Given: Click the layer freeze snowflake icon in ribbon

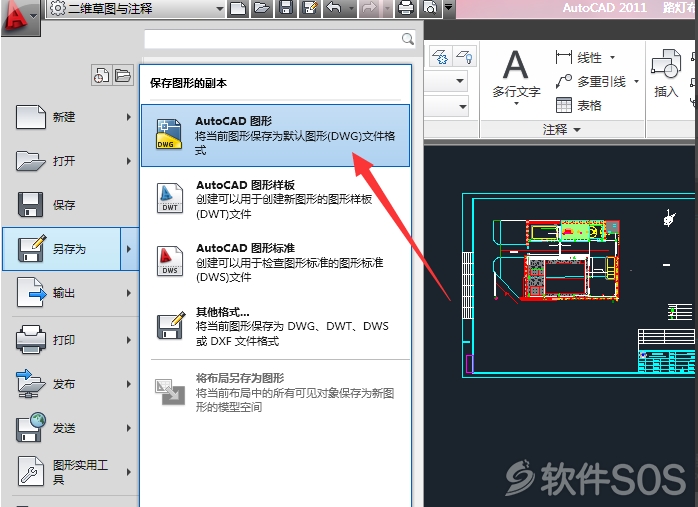Looking at the screenshot, I should click(440, 57).
